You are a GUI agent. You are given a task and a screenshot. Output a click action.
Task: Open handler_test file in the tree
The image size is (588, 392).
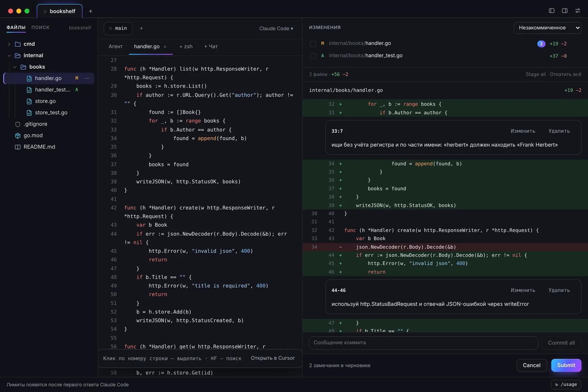pyautogui.click(x=49, y=90)
